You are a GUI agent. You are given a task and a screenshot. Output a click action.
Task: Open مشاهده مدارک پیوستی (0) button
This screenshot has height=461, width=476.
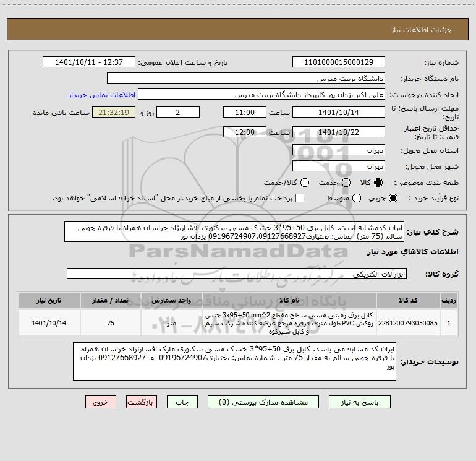tap(263, 402)
